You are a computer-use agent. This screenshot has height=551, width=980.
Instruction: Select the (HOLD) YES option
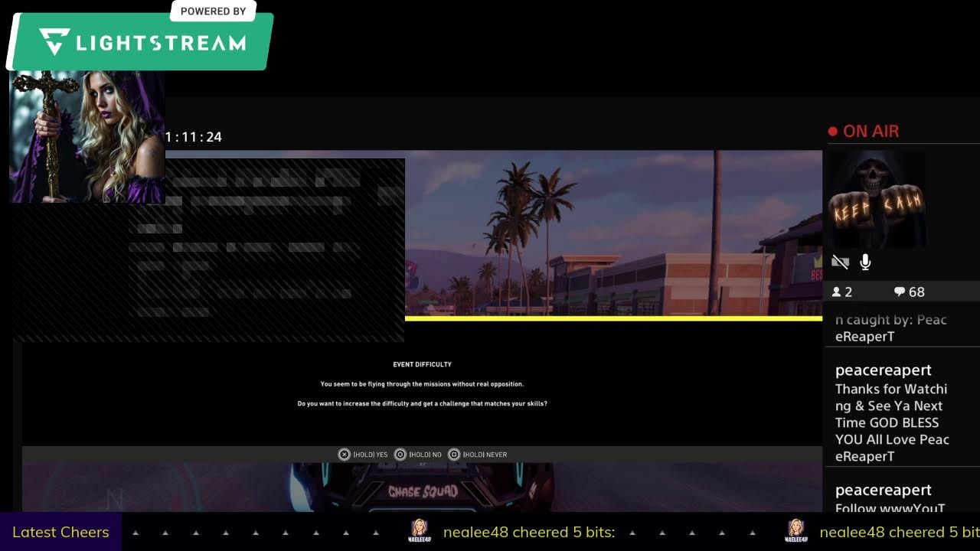tap(364, 455)
